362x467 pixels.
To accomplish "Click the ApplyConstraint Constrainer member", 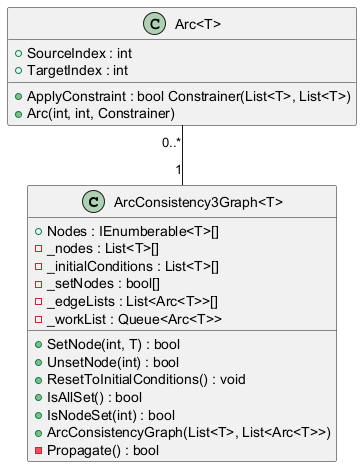I will click(x=189, y=96).
